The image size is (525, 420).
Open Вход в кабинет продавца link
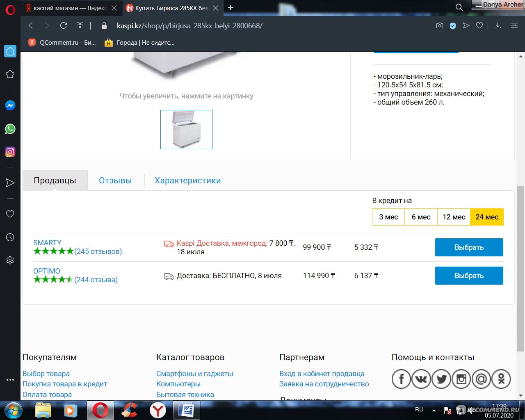click(322, 374)
